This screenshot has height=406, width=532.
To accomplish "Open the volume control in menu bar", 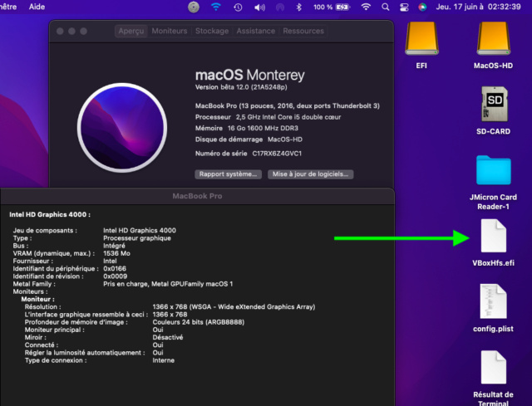I will 259,7.
